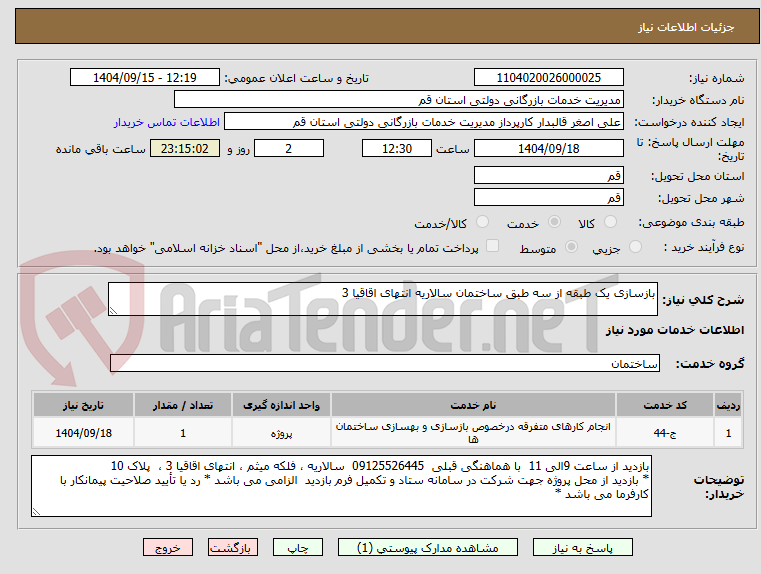Image resolution: width=761 pixels, height=574 pixels.
Task: Click the remaining time field 23:15:02
Action: (185, 148)
